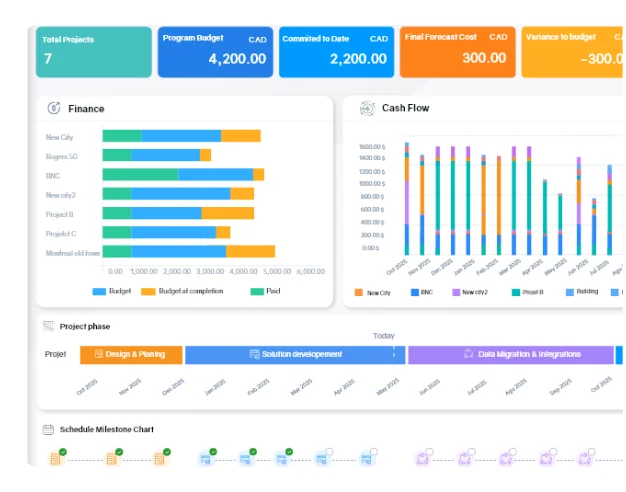This screenshot has width=626, height=492.
Task: Click the Schedule Milestone Chart calendar icon
Action: (x=48, y=429)
